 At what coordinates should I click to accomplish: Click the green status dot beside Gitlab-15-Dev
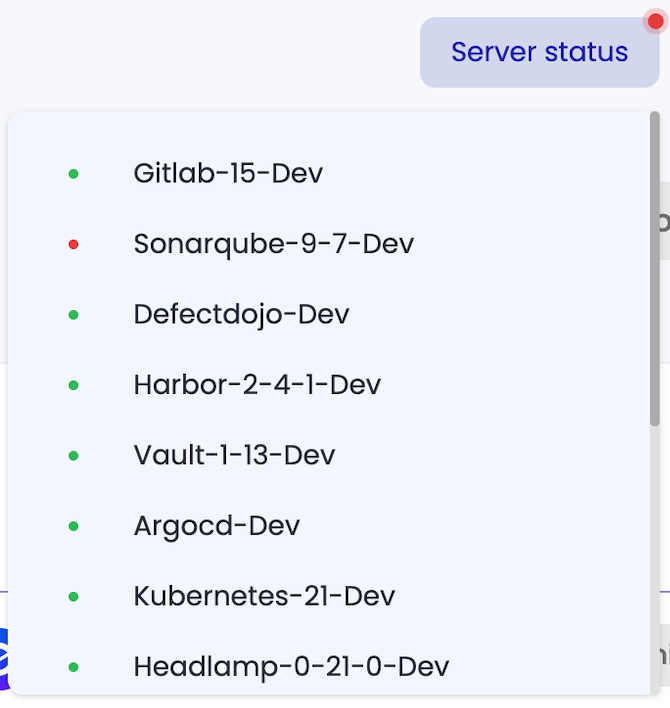point(74,174)
